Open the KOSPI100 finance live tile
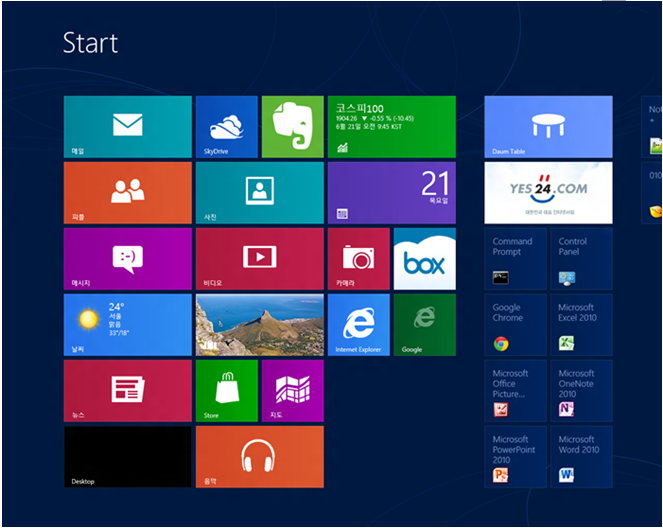The width and height of the screenshot is (663, 528). 391,127
